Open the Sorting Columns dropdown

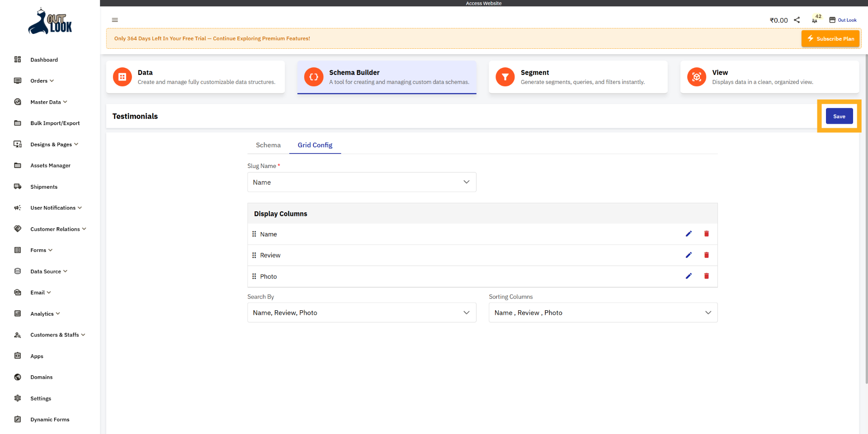point(603,313)
